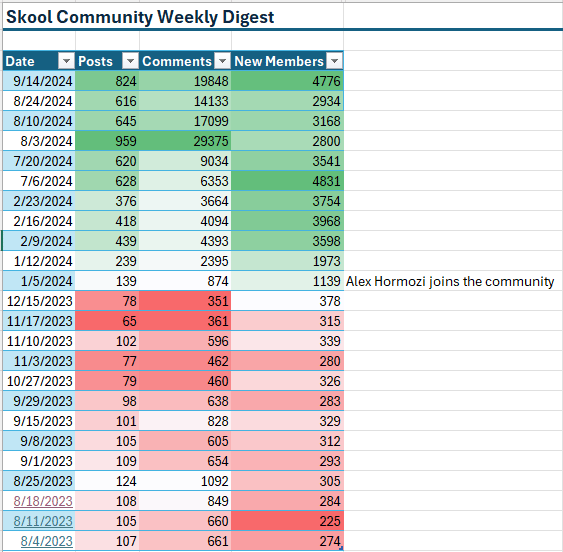
Task: Select the date cell 9/14/2024
Action: (39, 81)
